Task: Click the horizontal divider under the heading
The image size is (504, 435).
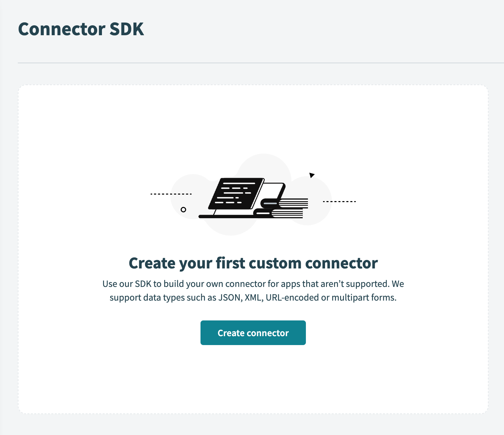Action: (x=253, y=63)
